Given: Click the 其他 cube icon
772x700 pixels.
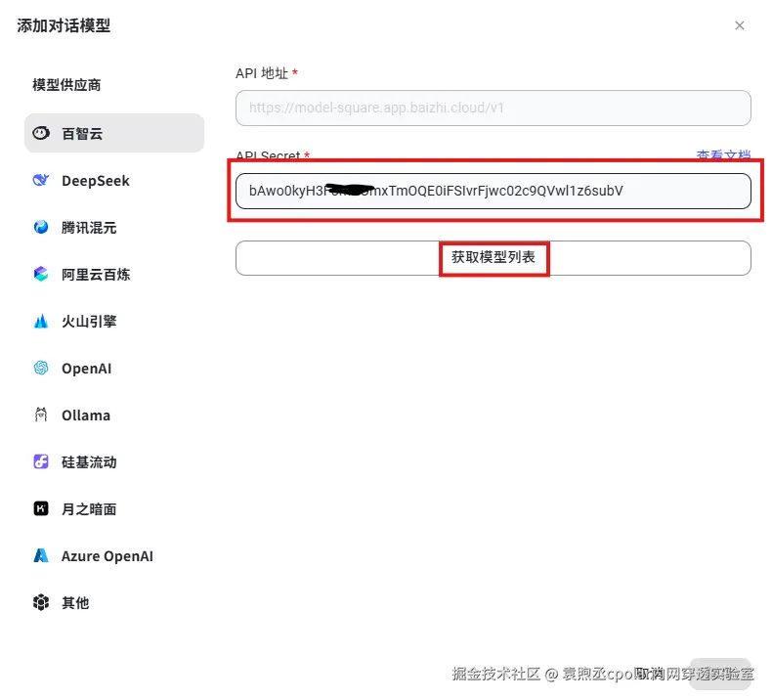Looking at the screenshot, I should [x=41, y=602].
